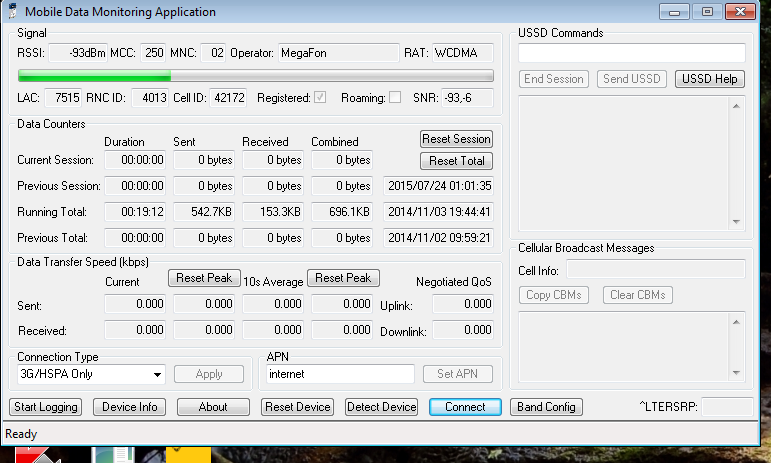Click timestamp 2014/11/02 09:59:21

(x=439, y=238)
